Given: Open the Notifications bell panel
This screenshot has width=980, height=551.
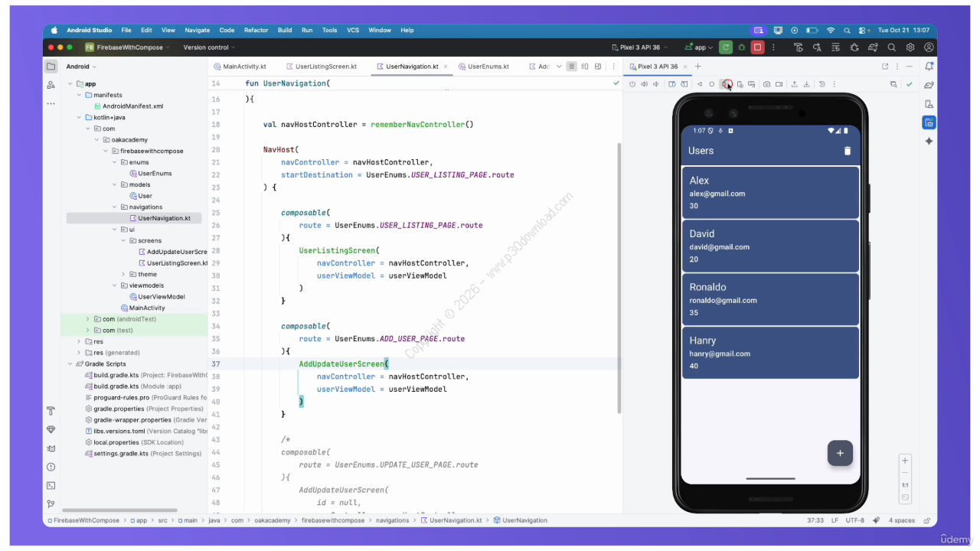Looking at the screenshot, I should (x=929, y=67).
